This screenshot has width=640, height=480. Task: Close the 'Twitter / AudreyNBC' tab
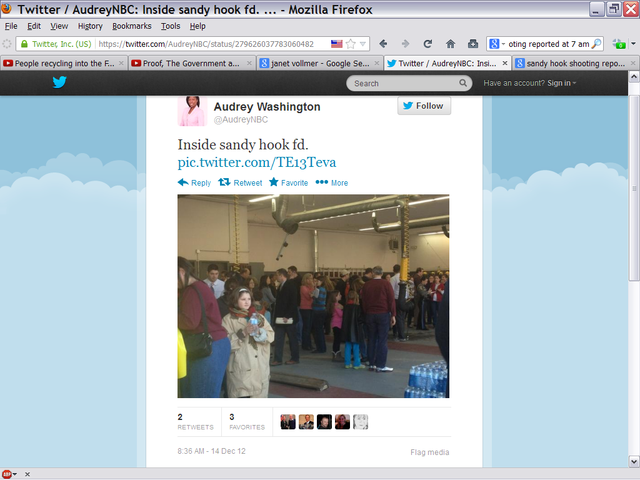pos(505,63)
